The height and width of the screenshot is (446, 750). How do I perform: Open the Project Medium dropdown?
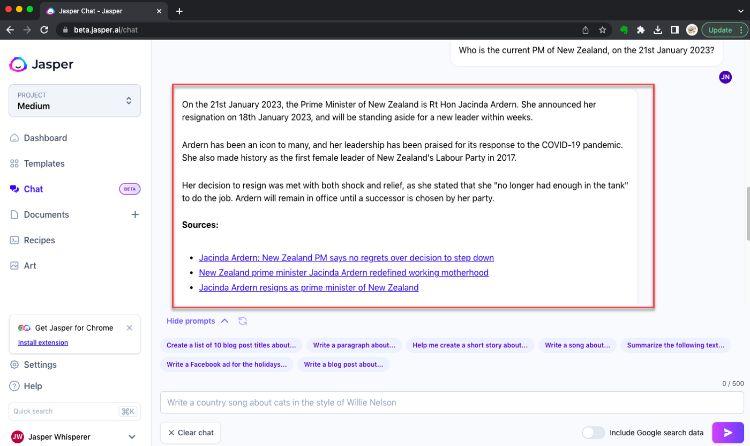point(74,100)
